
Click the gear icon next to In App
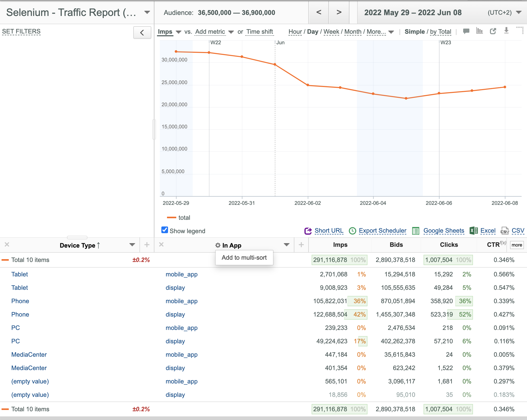coord(218,245)
